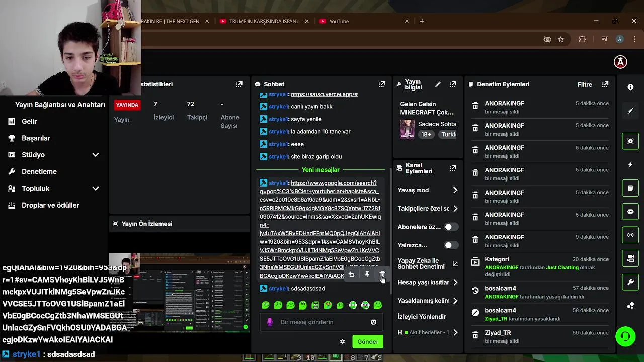Open chat settings gear below message box

(343, 342)
